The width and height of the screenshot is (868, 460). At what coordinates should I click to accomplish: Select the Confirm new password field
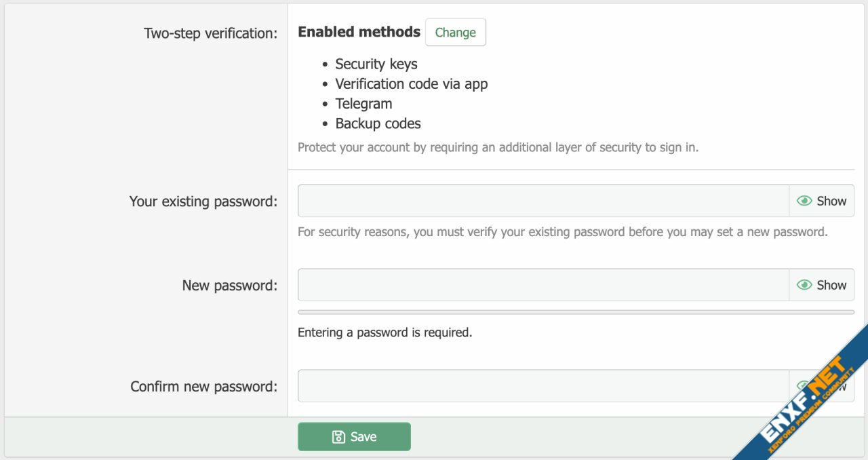pos(542,386)
